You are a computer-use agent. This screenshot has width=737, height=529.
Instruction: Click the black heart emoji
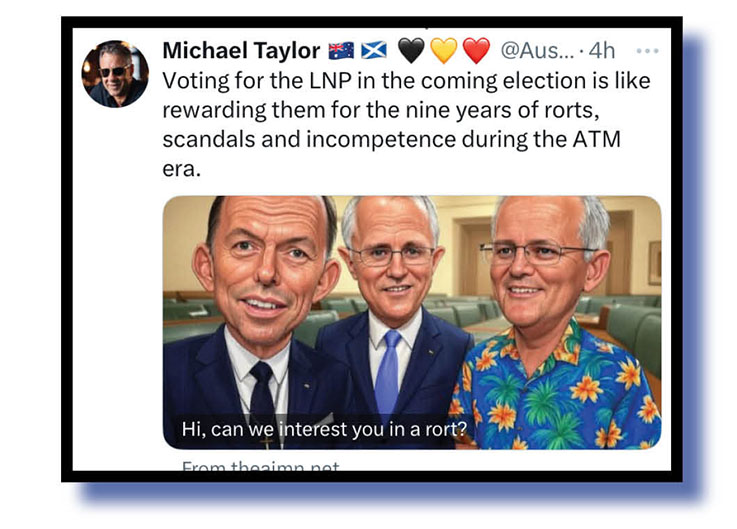pyautogui.click(x=411, y=50)
